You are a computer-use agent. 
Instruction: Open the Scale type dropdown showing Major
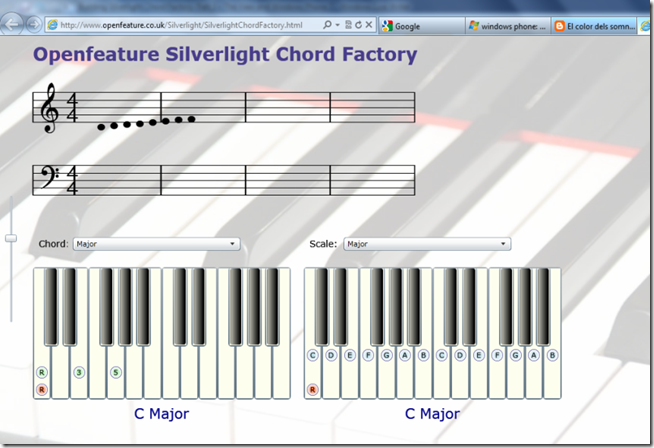(427, 244)
